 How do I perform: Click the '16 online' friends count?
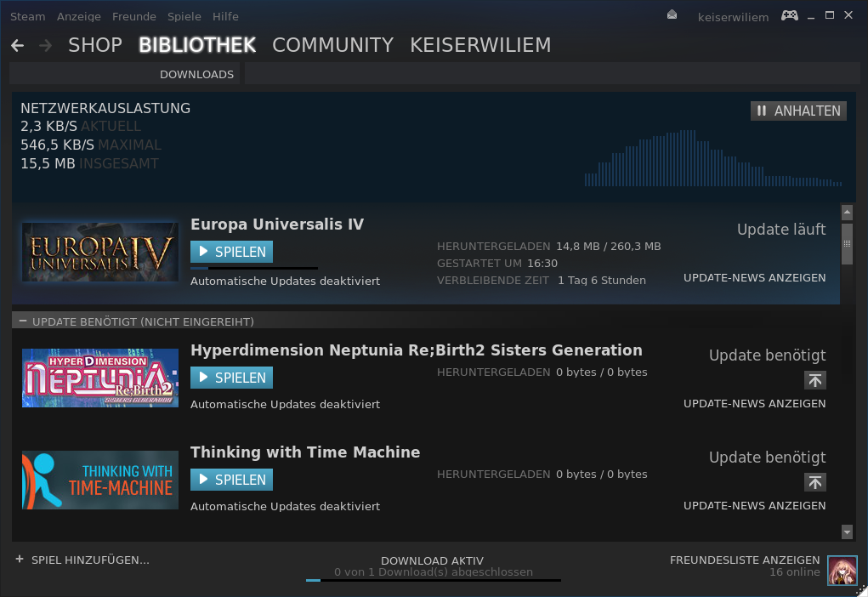794,572
